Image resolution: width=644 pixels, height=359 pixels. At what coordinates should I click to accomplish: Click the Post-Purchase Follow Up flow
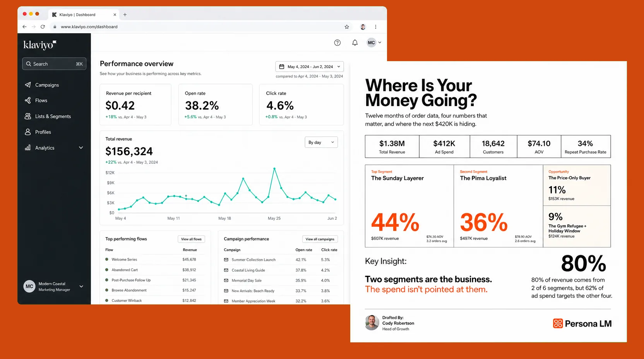coord(131,280)
